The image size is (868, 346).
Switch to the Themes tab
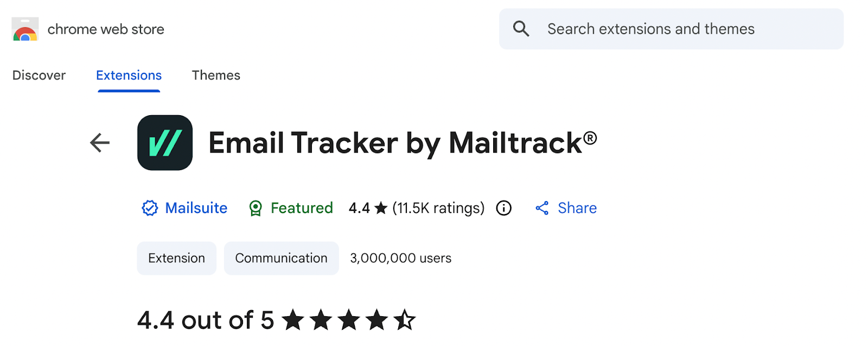pos(216,75)
